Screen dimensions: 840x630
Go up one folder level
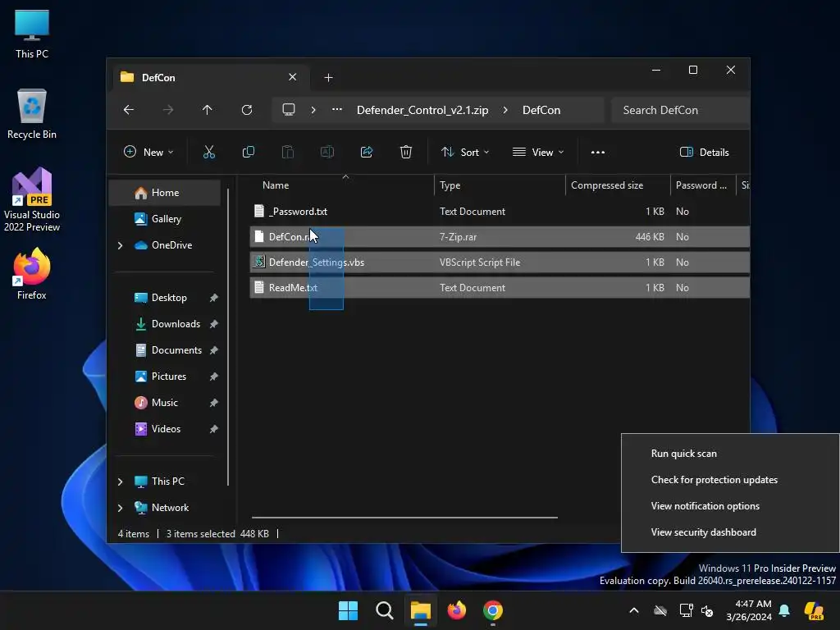[x=208, y=110]
